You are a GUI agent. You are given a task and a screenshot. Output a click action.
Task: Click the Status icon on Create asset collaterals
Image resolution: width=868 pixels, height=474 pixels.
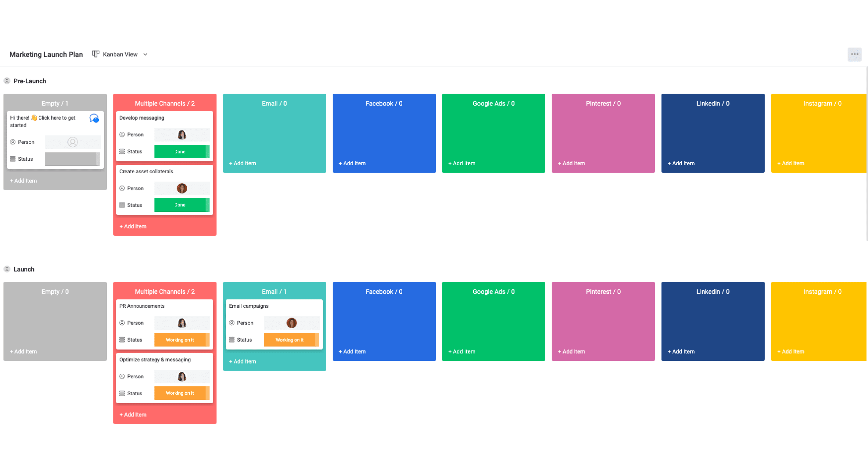(x=121, y=204)
